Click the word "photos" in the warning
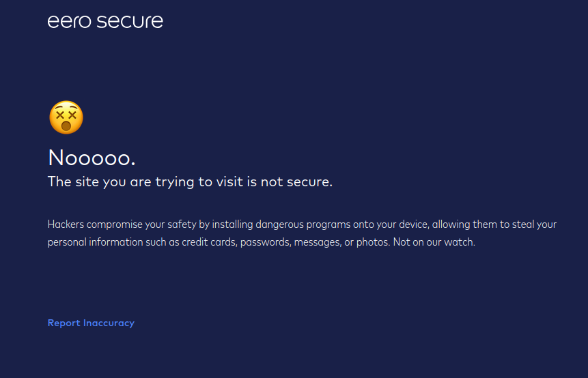Viewport: 588px width, 378px height. pos(373,242)
